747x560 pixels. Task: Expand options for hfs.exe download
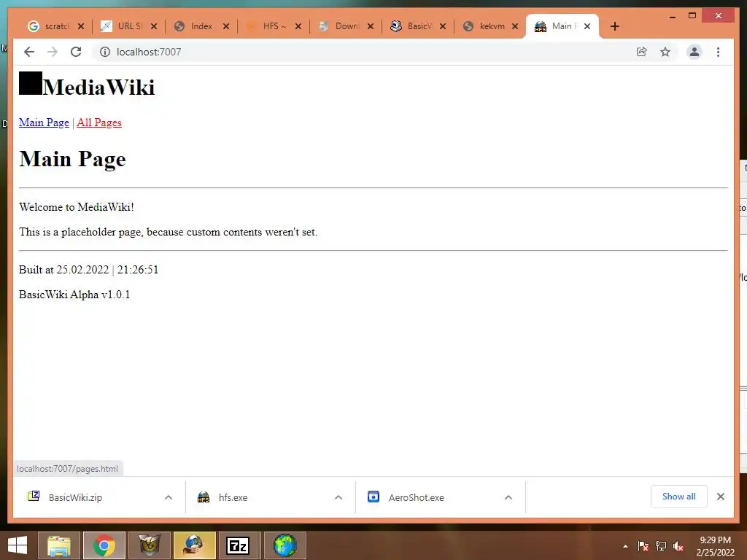[x=338, y=497]
